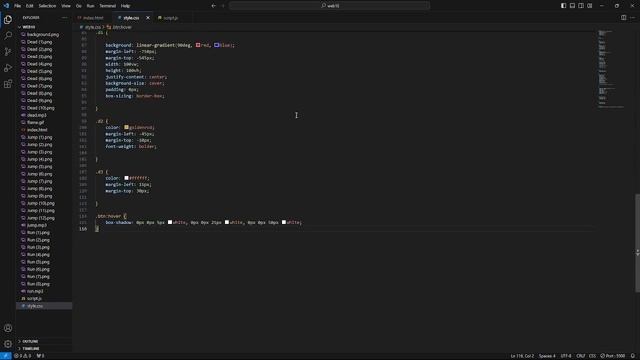Screen dimensions: 640x360
Task: Open the Run and Debug view
Action: 8,68
